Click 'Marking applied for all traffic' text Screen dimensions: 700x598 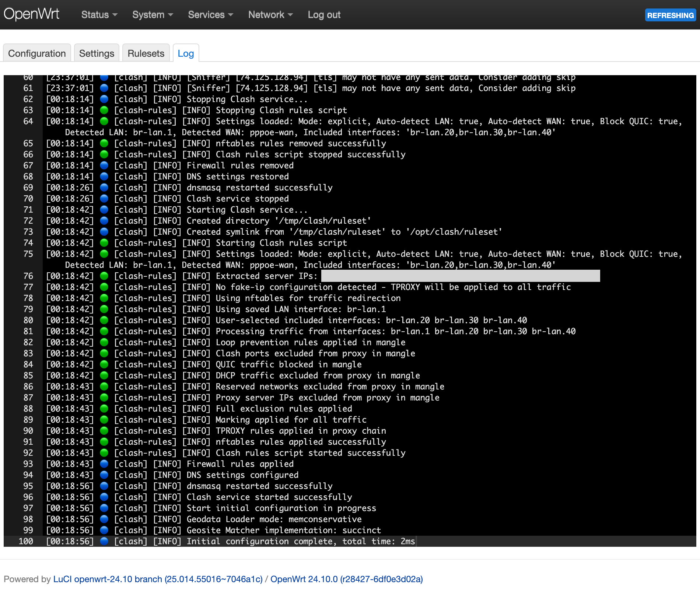click(x=291, y=420)
